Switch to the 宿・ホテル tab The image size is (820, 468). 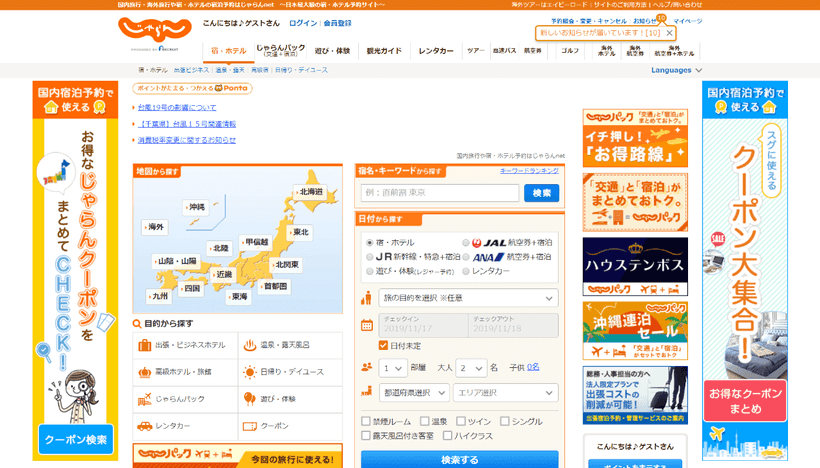pyautogui.click(x=229, y=51)
